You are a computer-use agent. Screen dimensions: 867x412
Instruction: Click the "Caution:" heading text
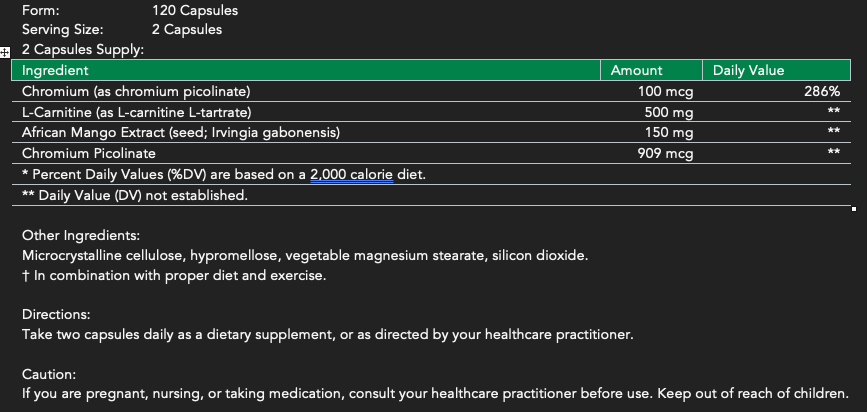(x=49, y=374)
